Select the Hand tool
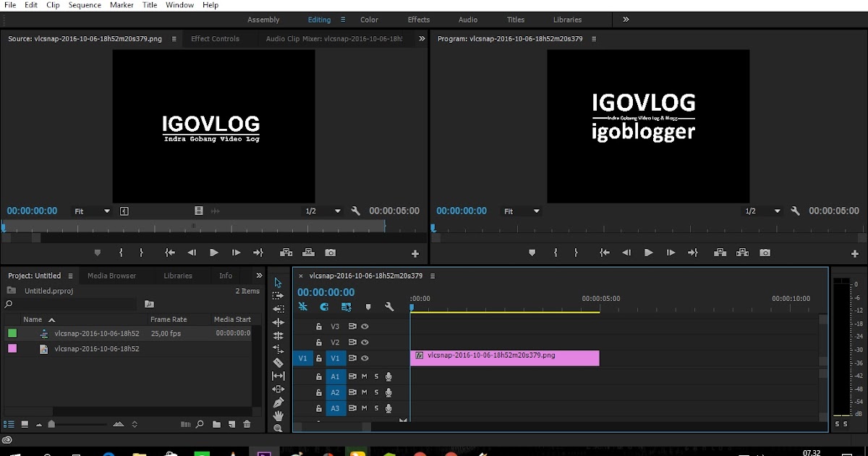The image size is (868, 456). tap(278, 415)
